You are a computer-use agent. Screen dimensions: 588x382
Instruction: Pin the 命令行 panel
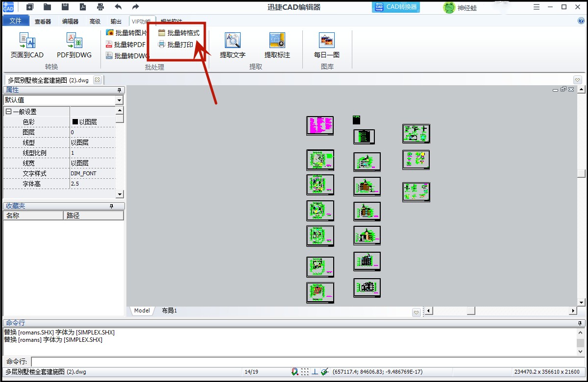(580, 323)
